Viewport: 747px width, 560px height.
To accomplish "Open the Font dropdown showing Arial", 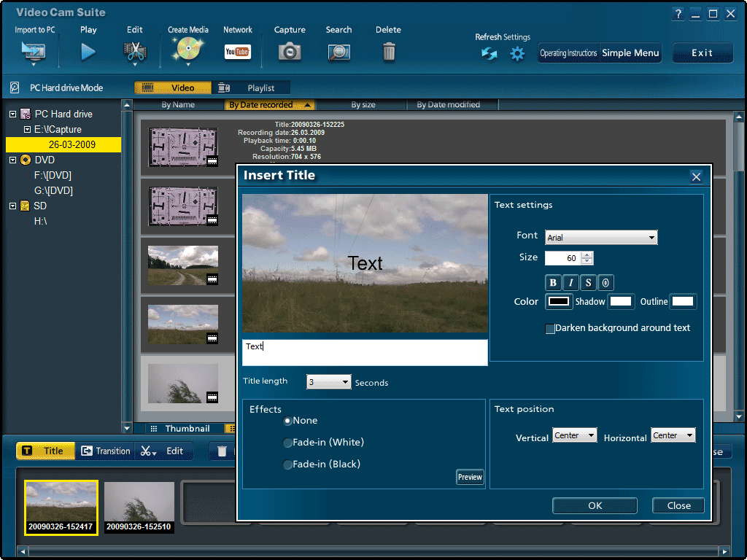I will (601, 238).
